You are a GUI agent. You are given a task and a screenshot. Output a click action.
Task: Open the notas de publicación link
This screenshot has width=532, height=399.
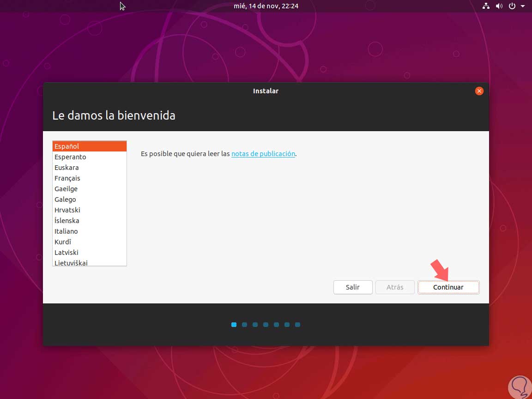[263, 154]
